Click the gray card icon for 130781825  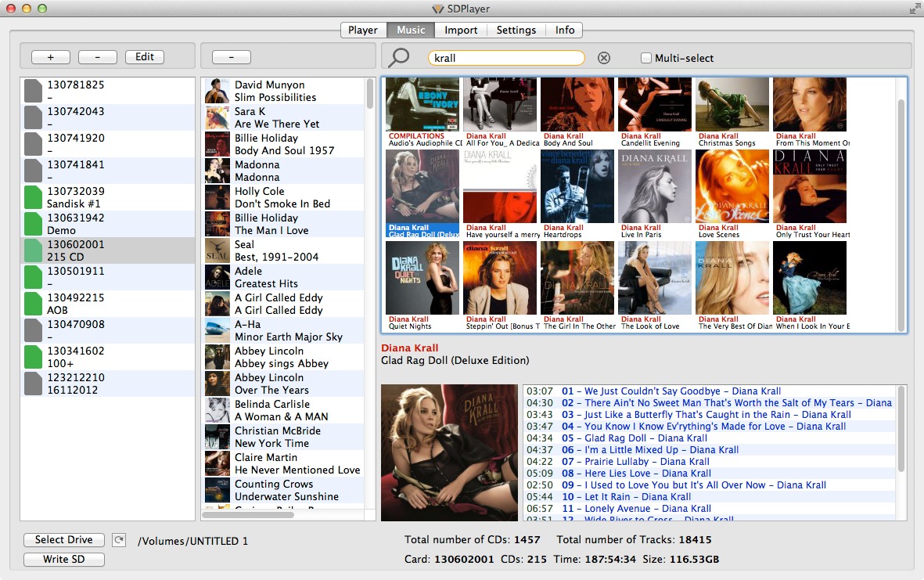pyautogui.click(x=33, y=91)
